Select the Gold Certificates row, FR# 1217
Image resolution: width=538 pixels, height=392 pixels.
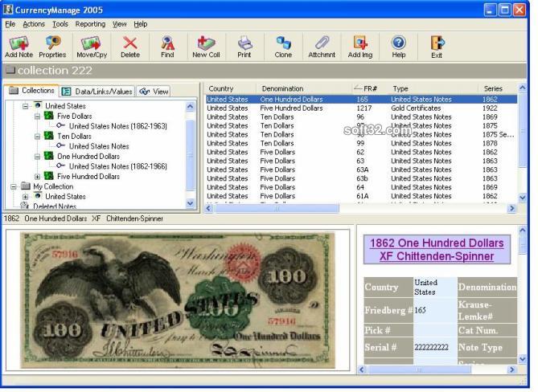pos(361,108)
